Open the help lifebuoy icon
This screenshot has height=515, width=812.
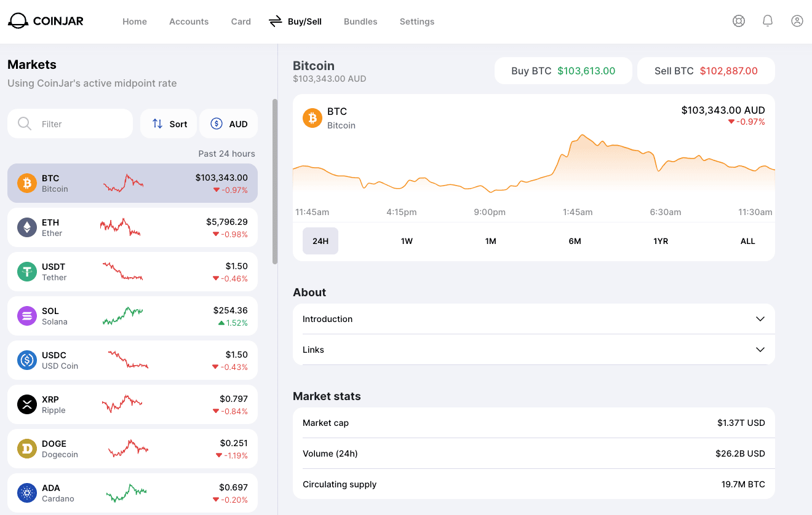pyautogui.click(x=739, y=21)
